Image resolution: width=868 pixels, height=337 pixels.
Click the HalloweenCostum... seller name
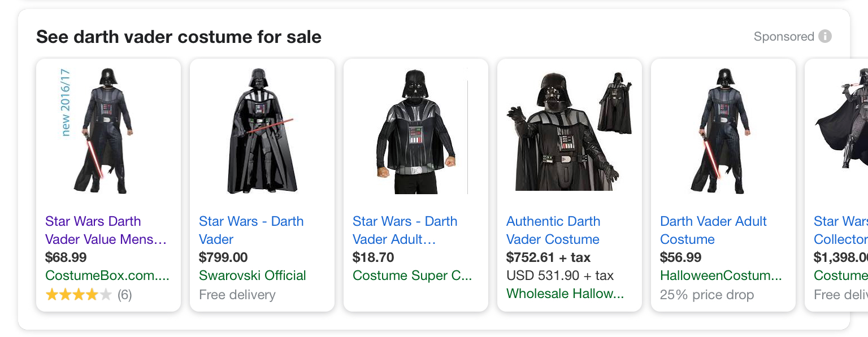[721, 275]
